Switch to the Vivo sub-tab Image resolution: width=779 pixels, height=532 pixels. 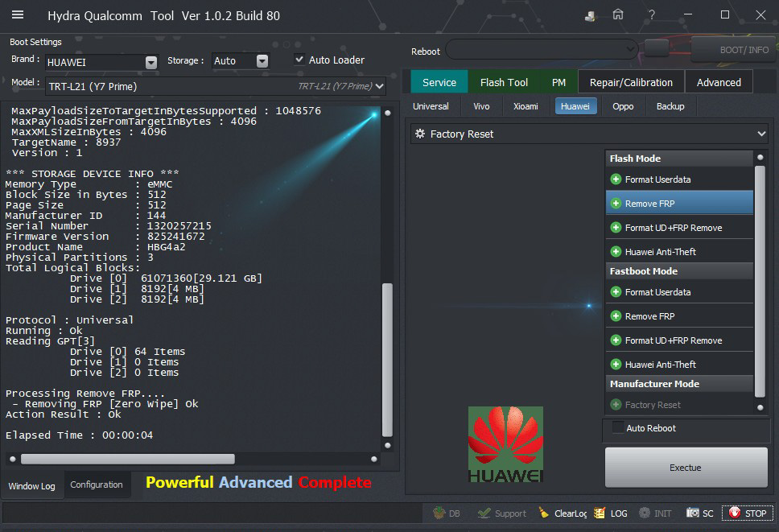click(x=481, y=106)
